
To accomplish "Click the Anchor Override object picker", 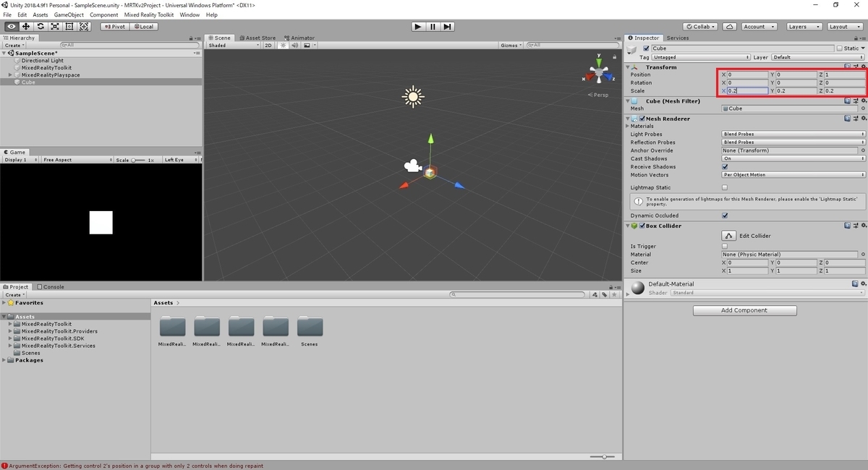I will point(863,150).
